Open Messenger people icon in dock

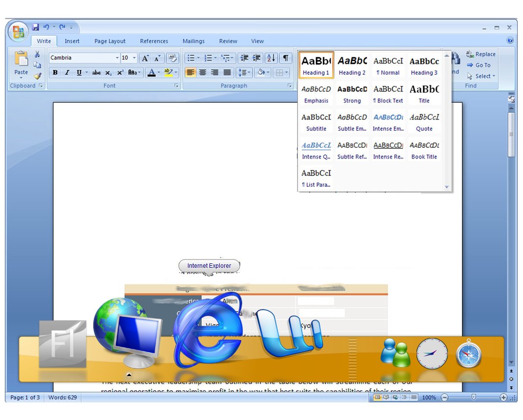pyautogui.click(x=395, y=352)
